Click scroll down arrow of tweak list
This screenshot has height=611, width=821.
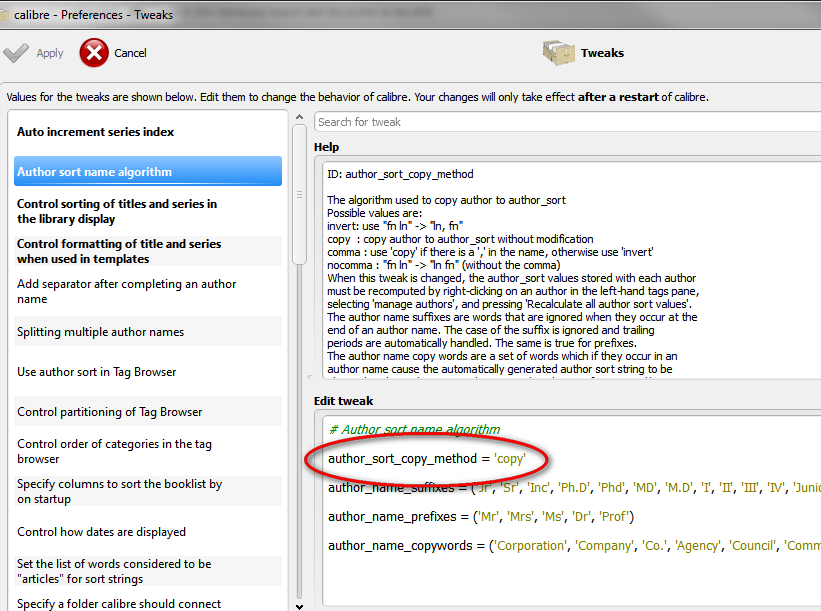tap(299, 606)
